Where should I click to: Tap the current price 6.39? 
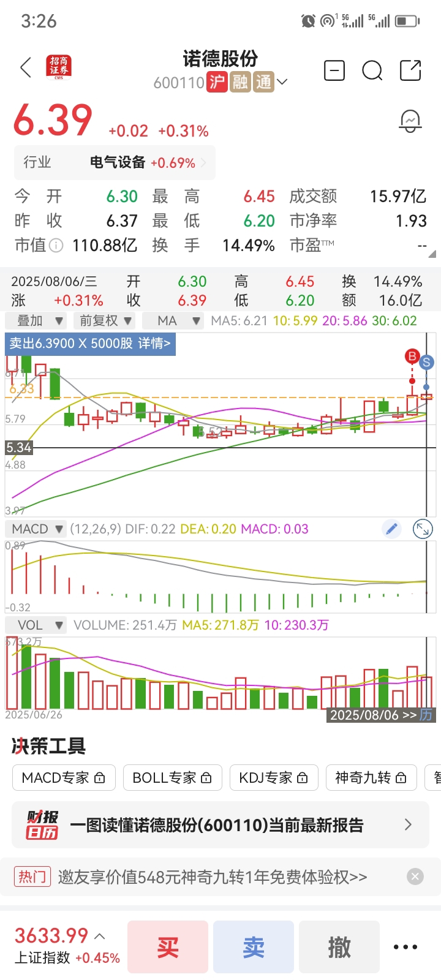(x=53, y=120)
